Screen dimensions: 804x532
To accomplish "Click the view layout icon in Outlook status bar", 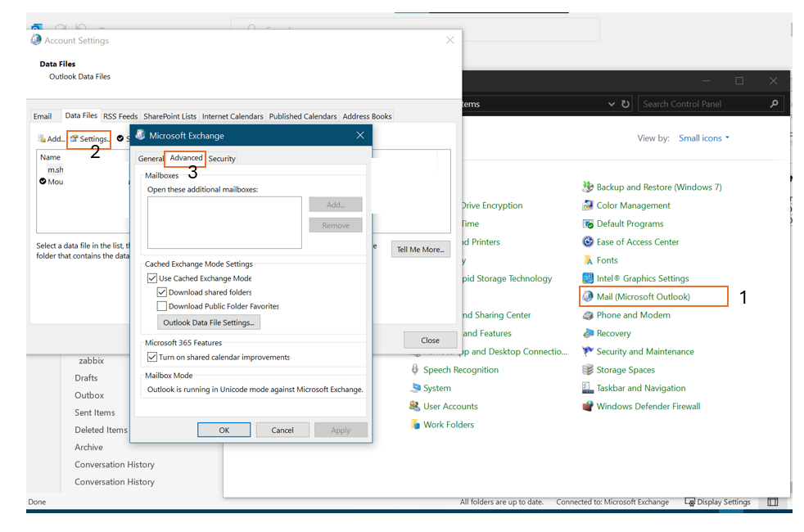I will [x=773, y=503].
